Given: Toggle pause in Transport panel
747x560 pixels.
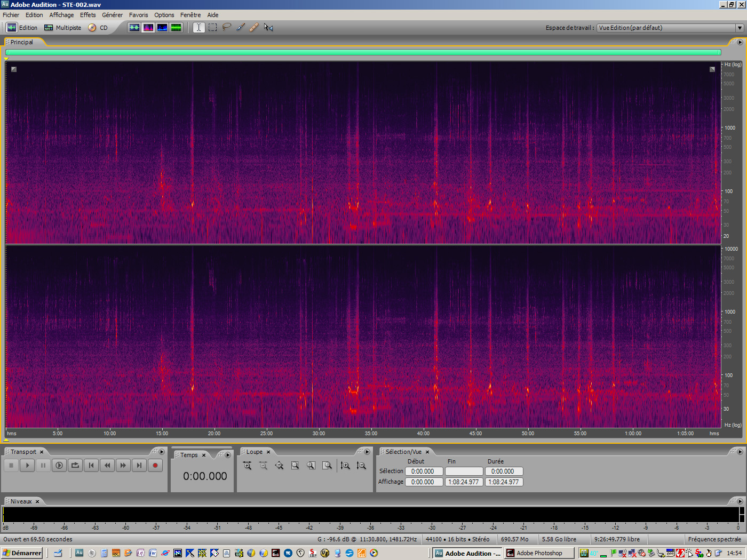Looking at the screenshot, I should pyautogui.click(x=43, y=465).
